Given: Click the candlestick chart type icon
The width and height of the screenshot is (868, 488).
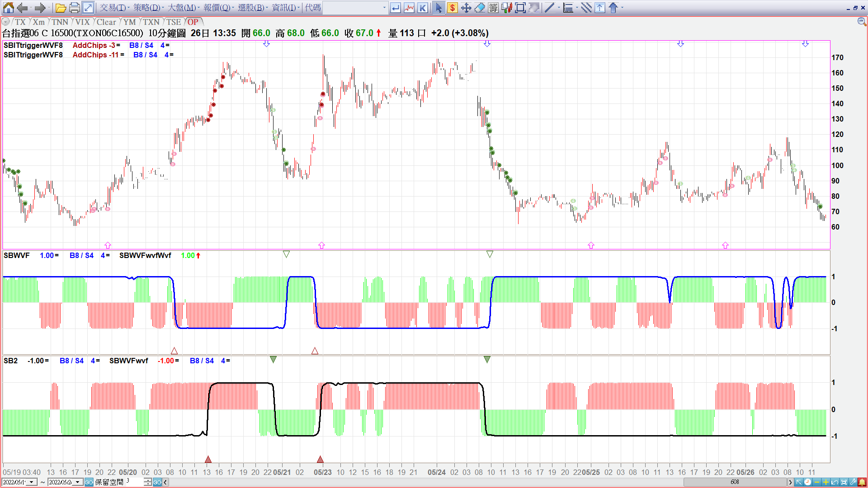Looking at the screenshot, I should click(506, 8).
